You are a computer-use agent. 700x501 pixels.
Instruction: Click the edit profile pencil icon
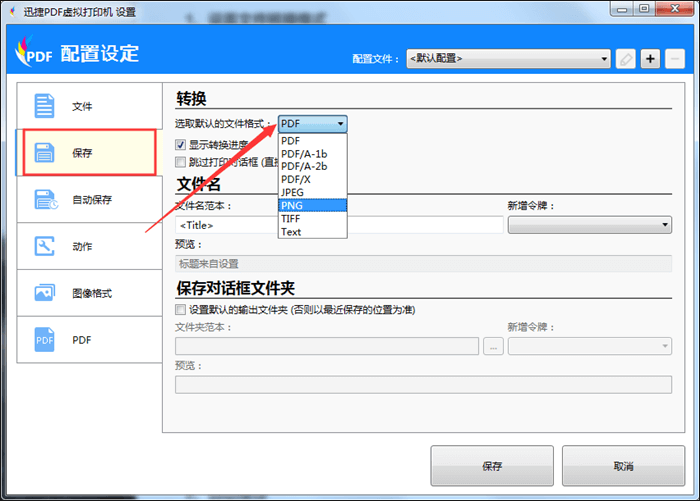coord(625,58)
